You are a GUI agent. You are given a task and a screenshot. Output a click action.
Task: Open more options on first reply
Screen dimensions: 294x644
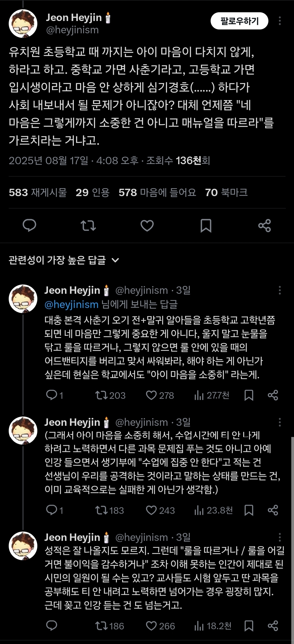[x=280, y=290]
